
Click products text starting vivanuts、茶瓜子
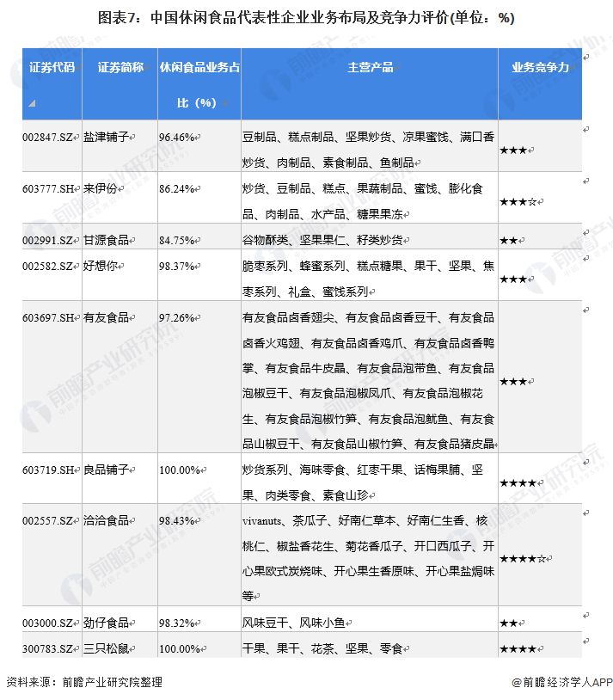[x=368, y=558]
